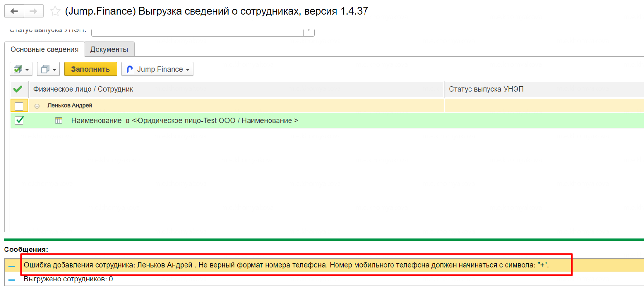
Task: Select the phone format error message
Action: pos(286,265)
